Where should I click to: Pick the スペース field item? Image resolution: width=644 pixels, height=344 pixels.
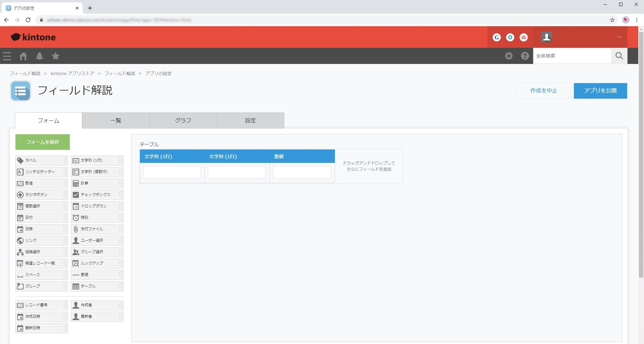point(41,275)
